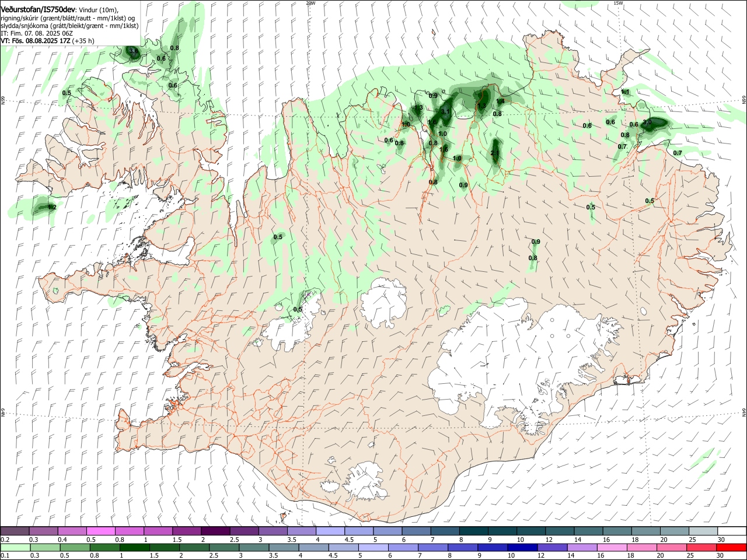This screenshot has height=560, width=747.
Task: Click the 'rigning/skúrir' legend description line
Action: [x=68, y=18]
